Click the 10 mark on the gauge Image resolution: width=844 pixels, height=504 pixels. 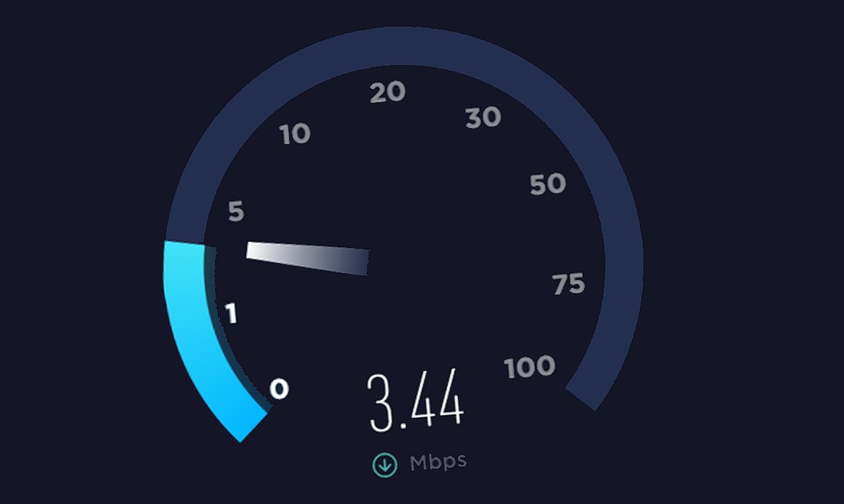coord(295,134)
